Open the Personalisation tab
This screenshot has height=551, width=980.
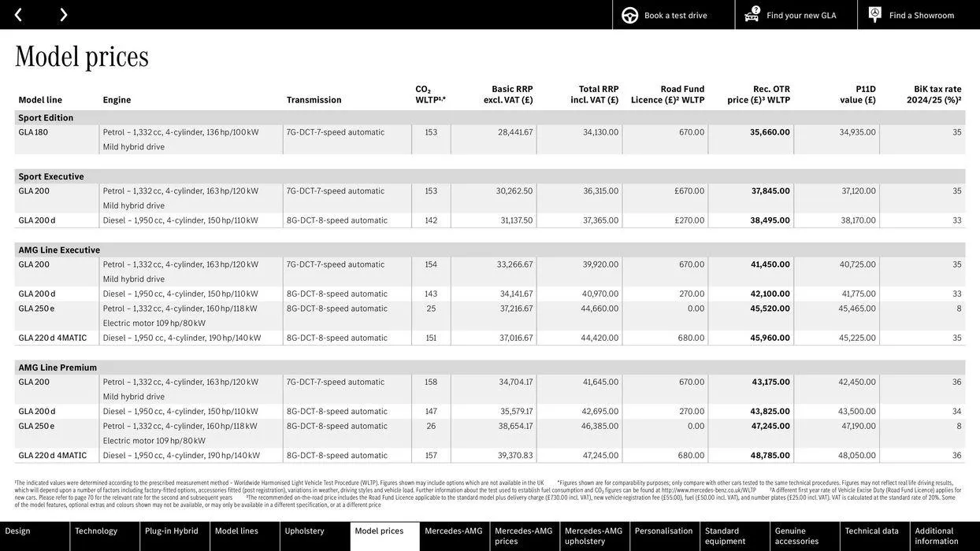tap(665, 533)
